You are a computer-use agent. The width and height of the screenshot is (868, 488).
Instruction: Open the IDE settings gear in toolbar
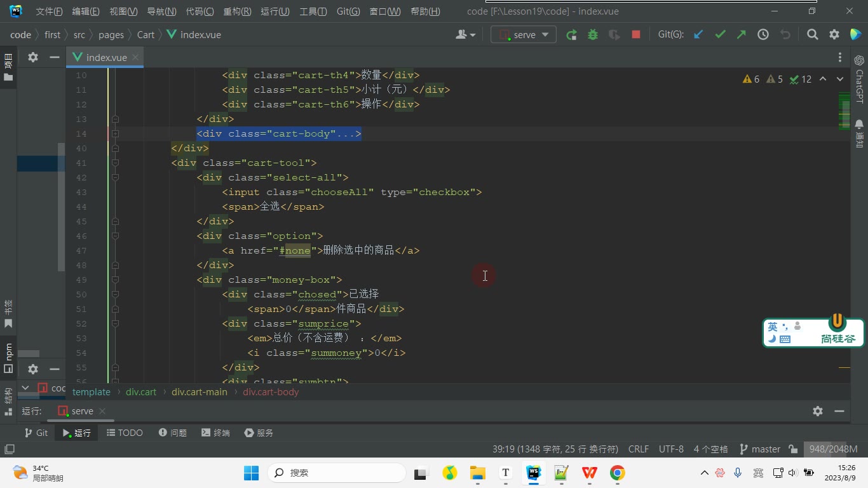(834, 35)
